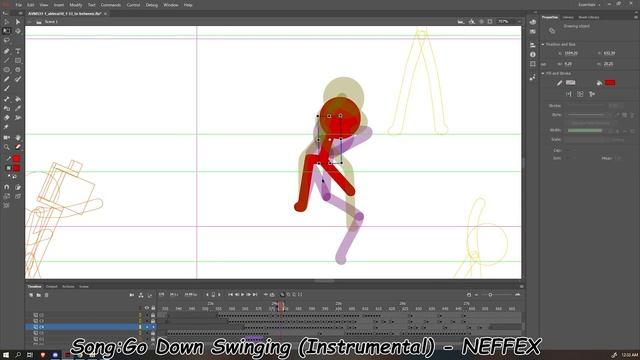Select the 3D Rotation tool
The width and height of the screenshot is (640, 360).
(x=18, y=31)
